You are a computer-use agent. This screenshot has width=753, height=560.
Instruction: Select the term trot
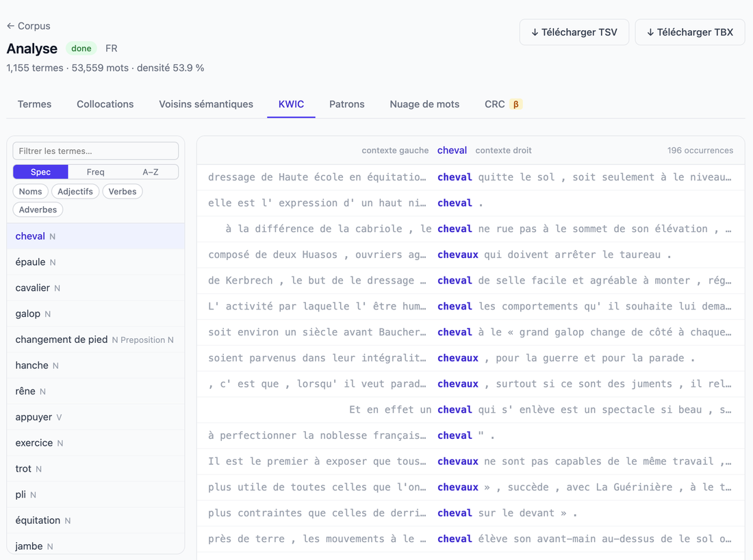(x=96, y=469)
